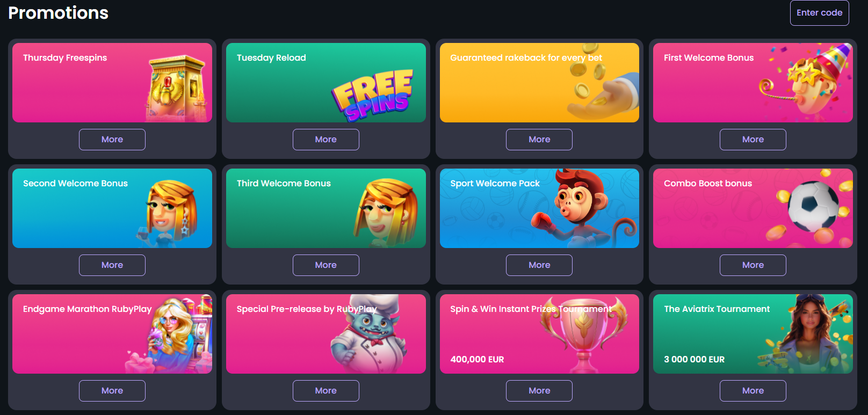The height and width of the screenshot is (415, 868).
Task: Open the Sport Welcome Pack monkey banner
Action: [539, 208]
